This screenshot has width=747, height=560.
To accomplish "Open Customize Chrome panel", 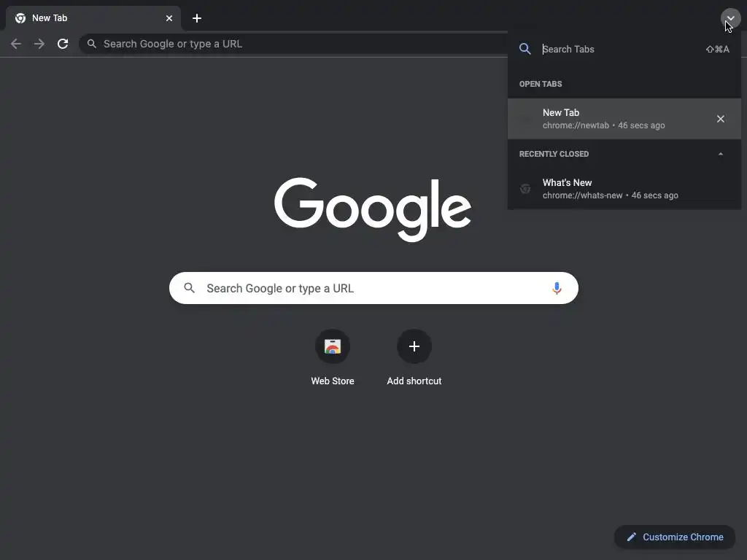I will [675, 537].
